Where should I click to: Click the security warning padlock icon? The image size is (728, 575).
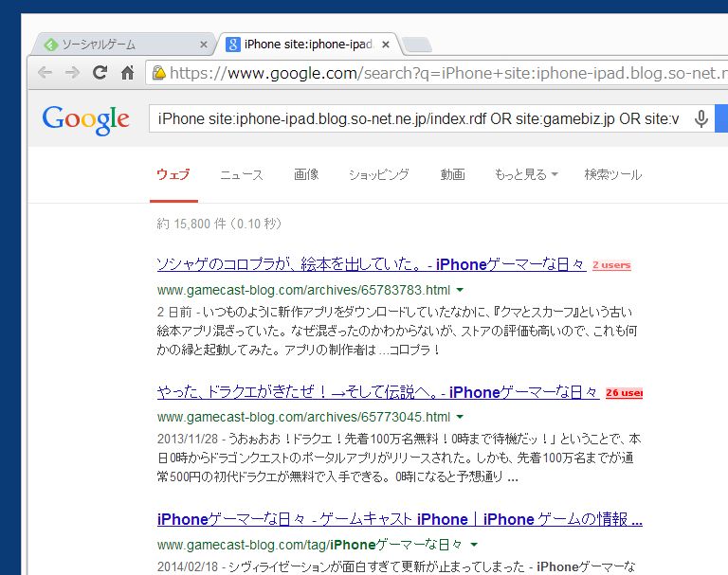[x=159, y=73]
